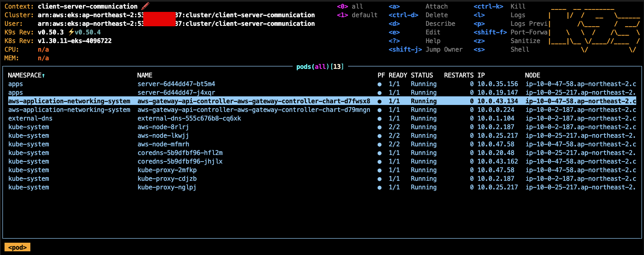The height and width of the screenshot is (255, 644).
Task: Click the Jump Owner command hint
Action: 444,50
